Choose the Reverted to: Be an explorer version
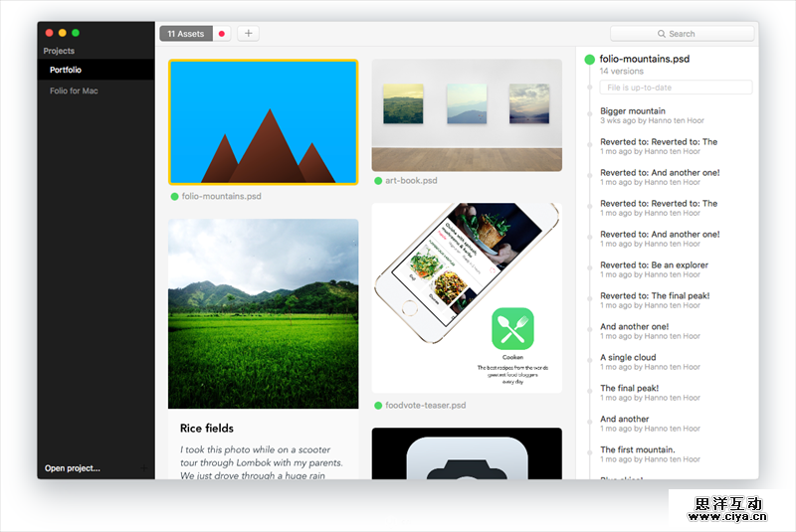This screenshot has width=796, height=532. (x=654, y=266)
